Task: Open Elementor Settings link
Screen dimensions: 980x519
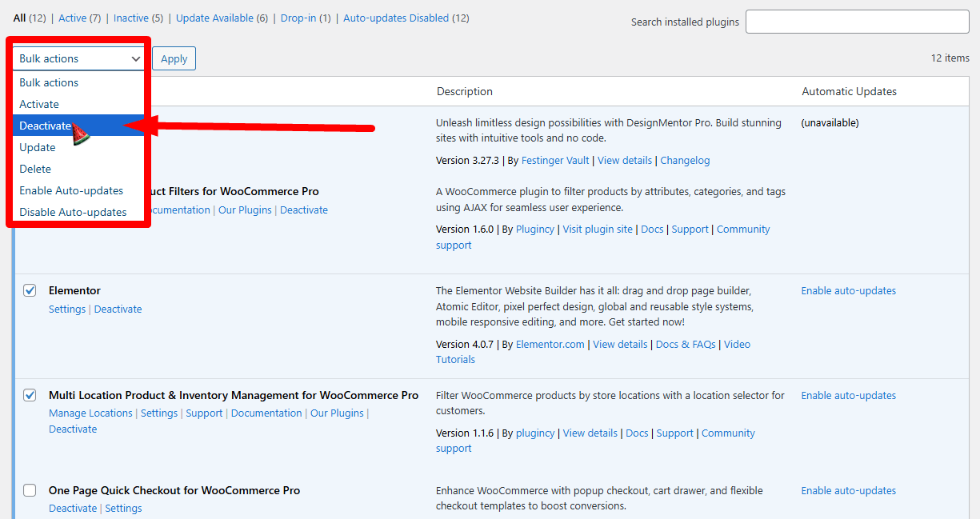Action: pyautogui.click(x=67, y=309)
